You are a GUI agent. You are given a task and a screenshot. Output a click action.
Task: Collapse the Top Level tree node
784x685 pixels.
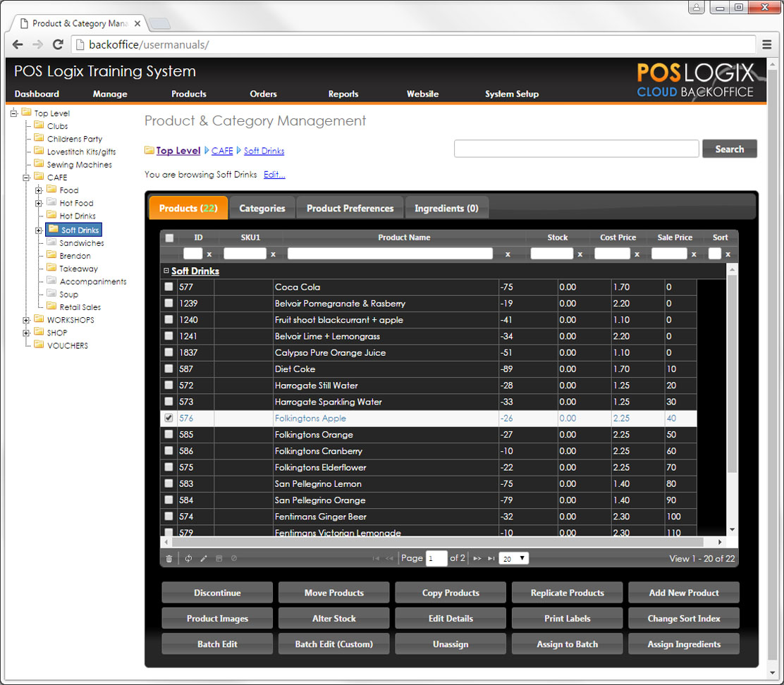pyautogui.click(x=14, y=113)
